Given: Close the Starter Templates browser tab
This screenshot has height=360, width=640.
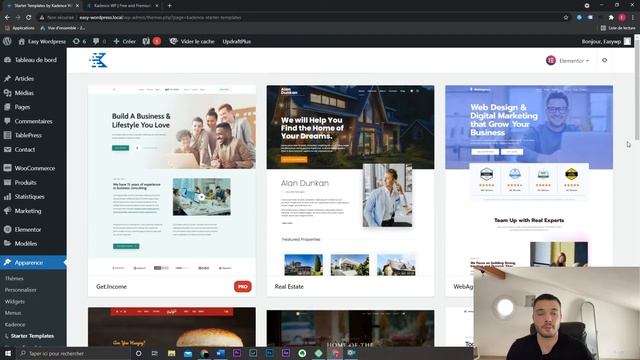Looking at the screenshot, I should tap(77, 6).
